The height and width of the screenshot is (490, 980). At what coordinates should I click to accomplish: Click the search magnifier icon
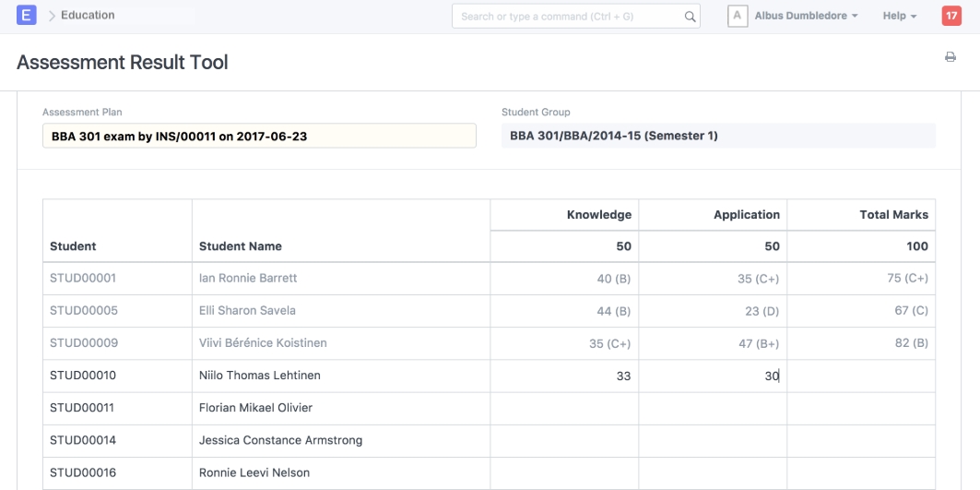(x=690, y=17)
